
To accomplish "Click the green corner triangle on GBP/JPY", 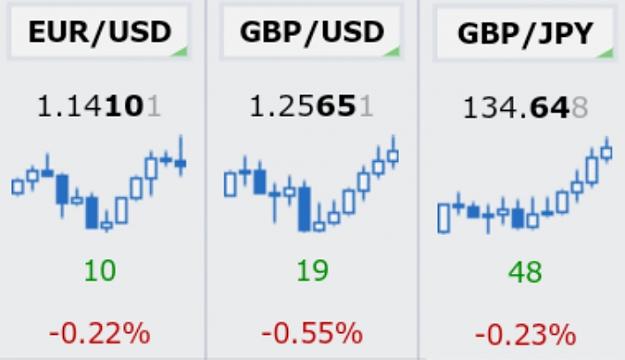I will click(606, 53).
